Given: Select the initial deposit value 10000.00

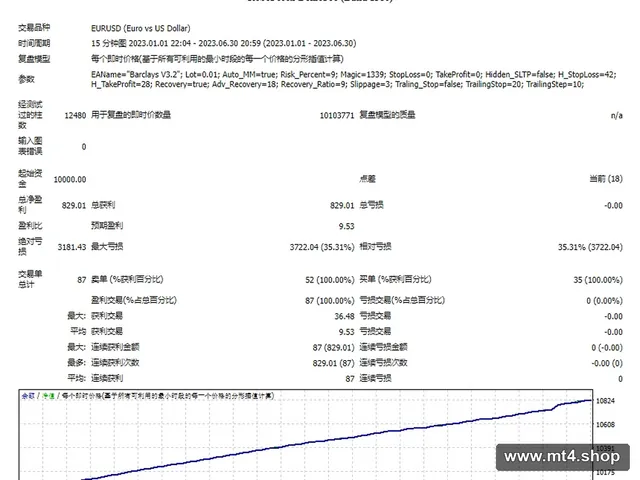Looking at the screenshot, I should pos(70,179).
